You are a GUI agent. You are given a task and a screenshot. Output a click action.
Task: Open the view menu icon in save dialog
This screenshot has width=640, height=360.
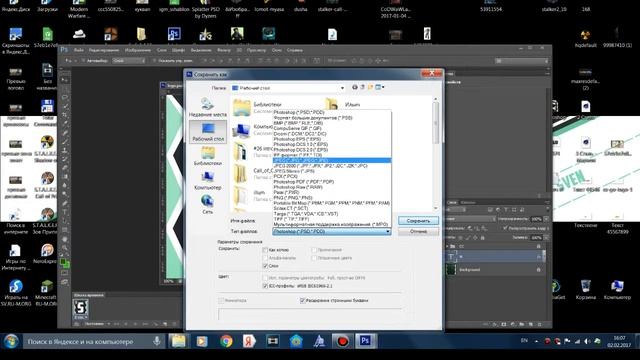click(380, 87)
